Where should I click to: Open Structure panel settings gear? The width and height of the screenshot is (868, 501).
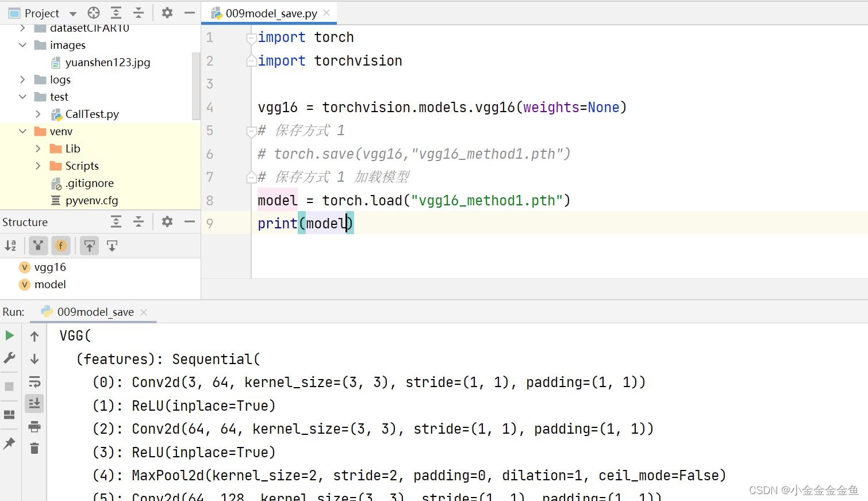pos(167,221)
